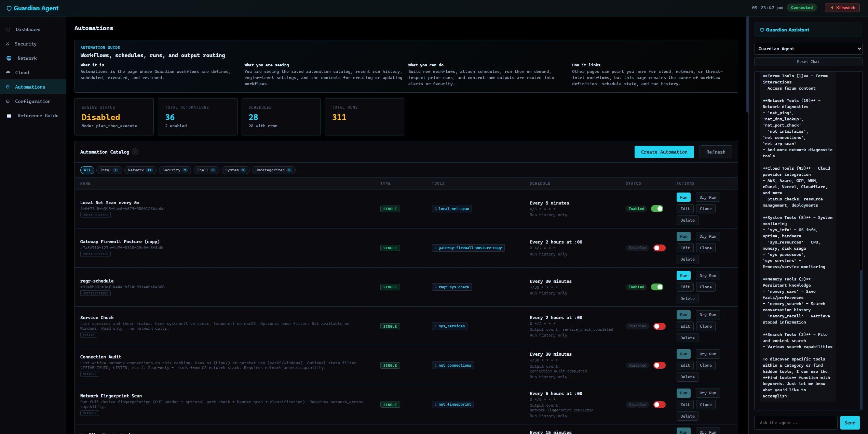The image size is (868, 434).
Task: Click the Ask the agent input field
Action: coord(796,423)
